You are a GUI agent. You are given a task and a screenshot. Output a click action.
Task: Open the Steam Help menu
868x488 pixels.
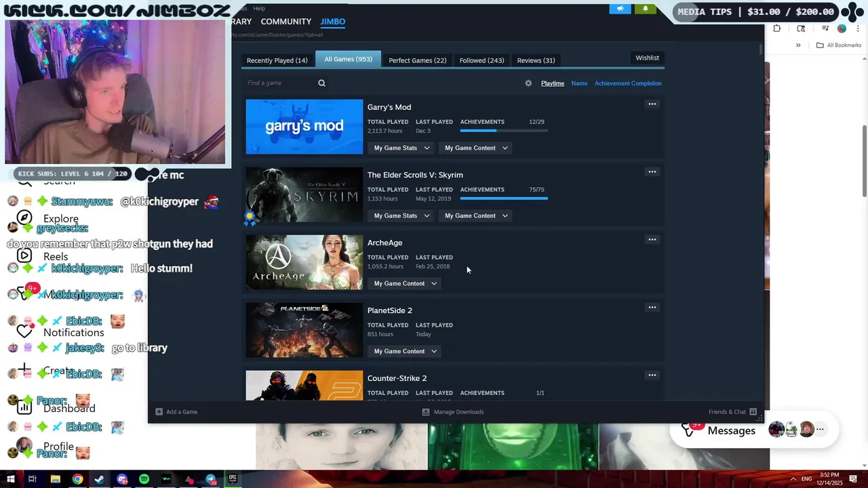(259, 8)
